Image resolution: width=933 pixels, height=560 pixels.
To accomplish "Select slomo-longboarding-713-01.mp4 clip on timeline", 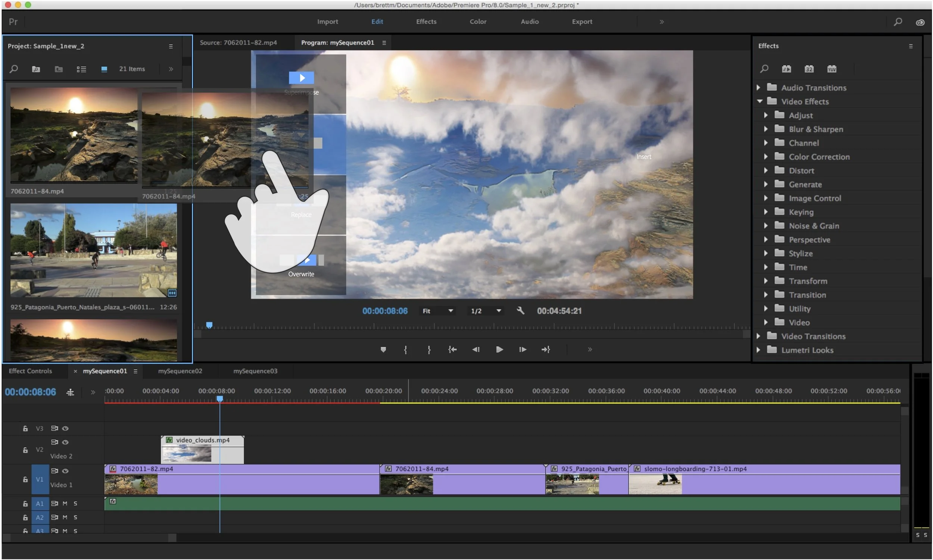I will [x=764, y=479].
